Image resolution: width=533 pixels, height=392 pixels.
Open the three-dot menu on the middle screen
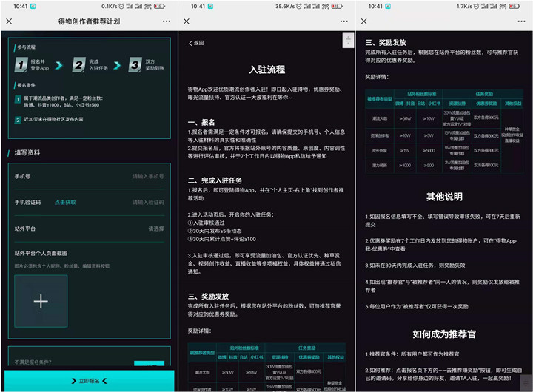tap(344, 21)
